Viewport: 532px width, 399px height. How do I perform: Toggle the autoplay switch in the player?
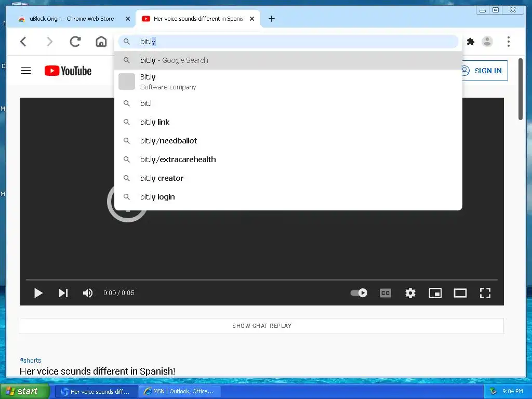(358, 293)
